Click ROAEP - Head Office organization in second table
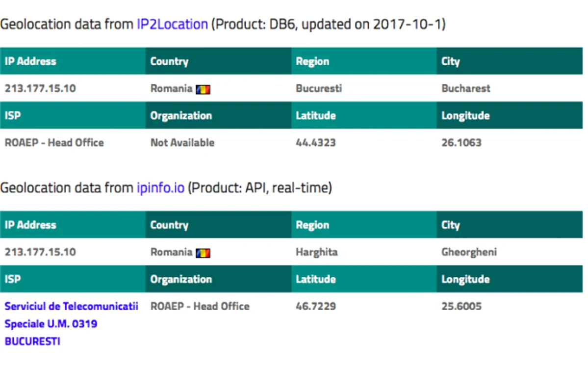The width and height of the screenshot is (588, 368). click(x=200, y=307)
